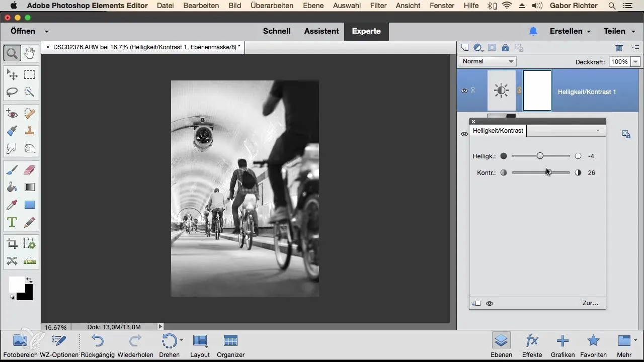Toggle adjustment visibility eye in Helligkeit/Kontrast panel

click(x=490, y=304)
